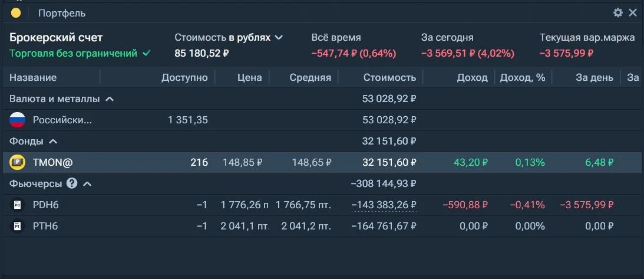Click TMON@ average 148,65 ₽
Screen dimensions: 644x279
311,163
